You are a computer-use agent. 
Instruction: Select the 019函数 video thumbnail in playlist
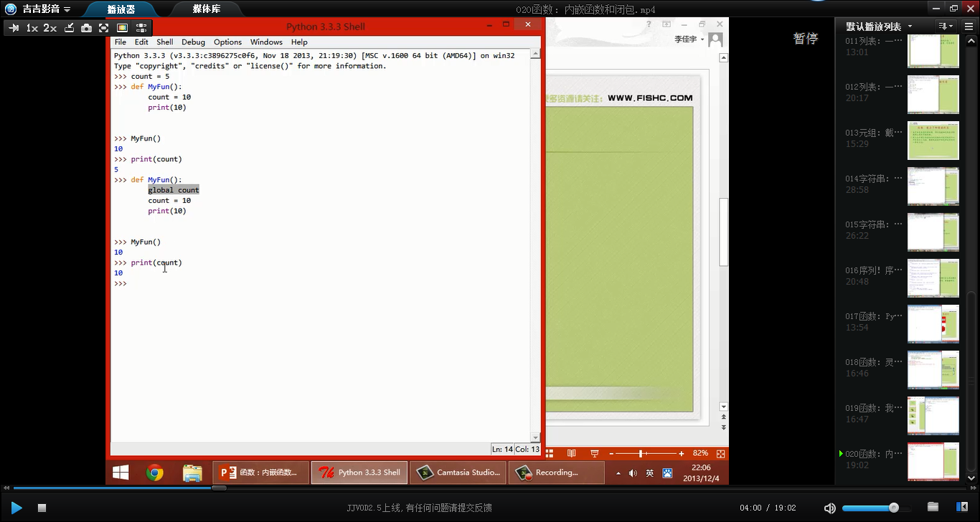pos(933,416)
